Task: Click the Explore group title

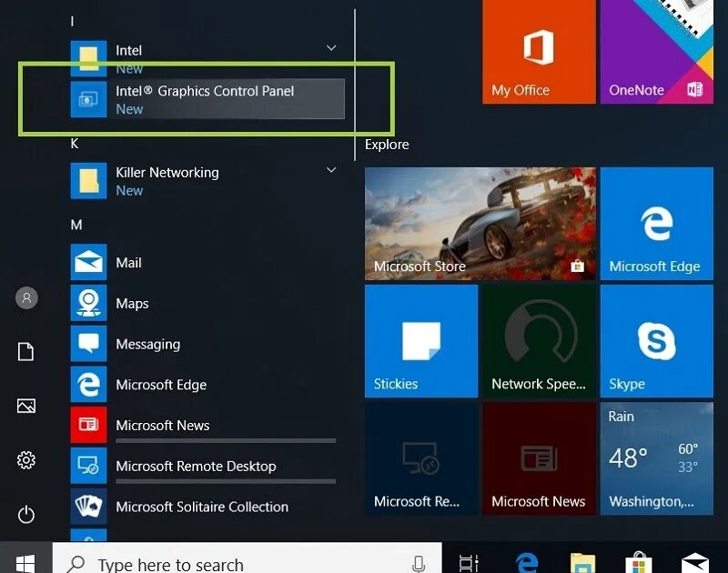Action: (x=387, y=145)
